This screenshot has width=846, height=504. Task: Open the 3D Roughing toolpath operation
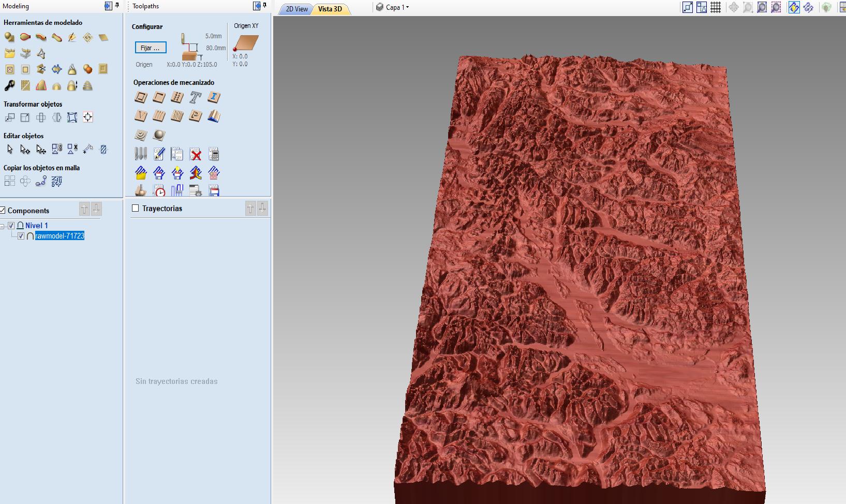point(141,135)
